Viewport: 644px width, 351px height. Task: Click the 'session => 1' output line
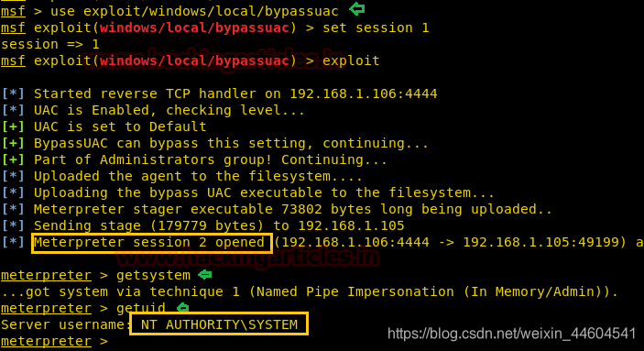pyautogui.click(x=50, y=44)
